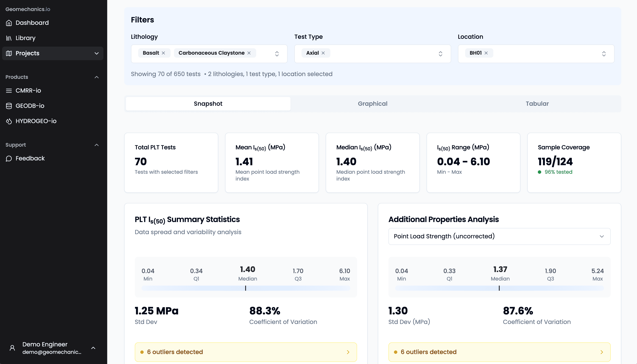Open Point Load Strength property dropdown
The width and height of the screenshot is (637, 364).
pyautogui.click(x=499, y=236)
